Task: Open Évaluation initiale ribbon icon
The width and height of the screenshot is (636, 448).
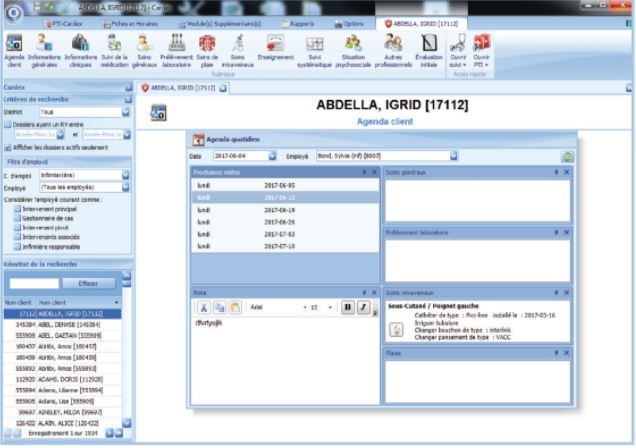Action: (429, 51)
